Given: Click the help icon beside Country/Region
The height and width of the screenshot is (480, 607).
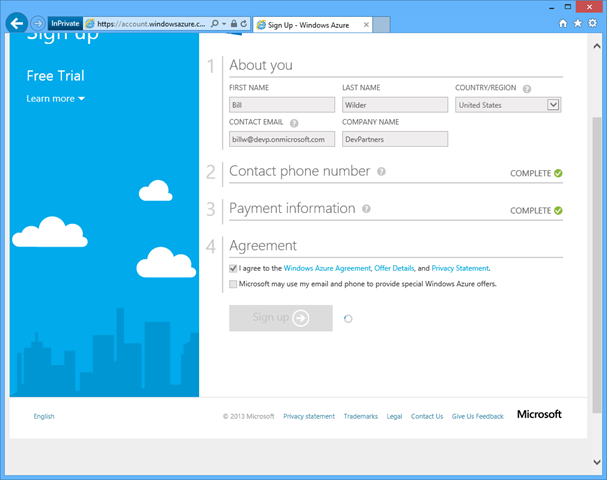Looking at the screenshot, I should [x=527, y=89].
